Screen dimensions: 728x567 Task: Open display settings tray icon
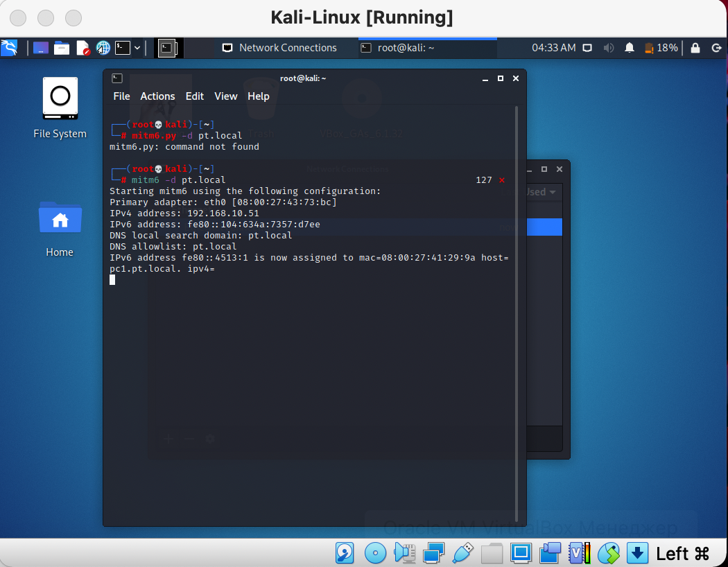[x=587, y=48]
